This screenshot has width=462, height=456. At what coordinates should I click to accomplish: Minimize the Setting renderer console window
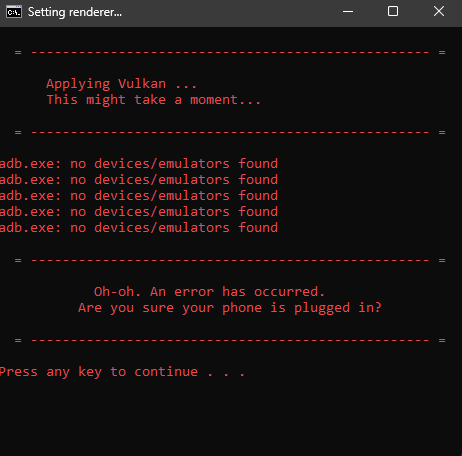[348, 12]
